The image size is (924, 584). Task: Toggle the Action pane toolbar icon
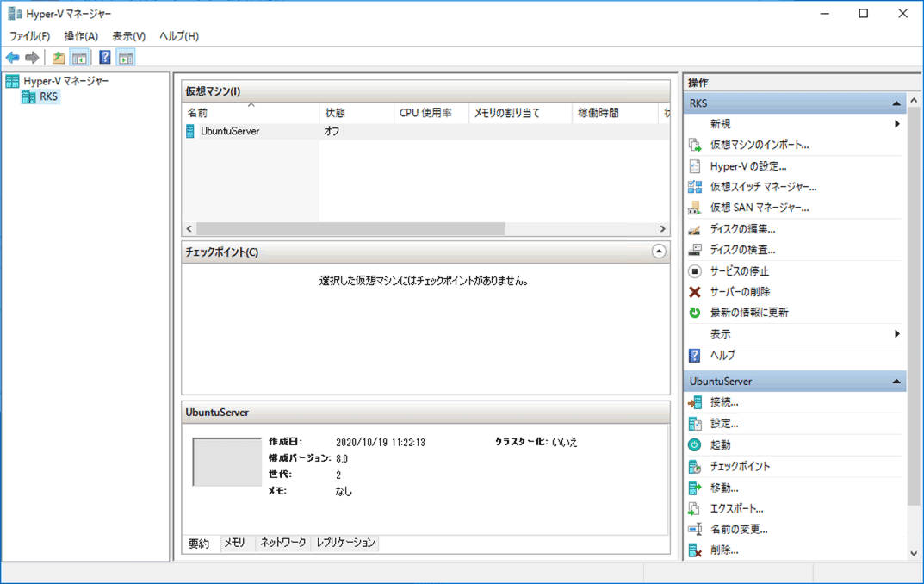click(126, 57)
